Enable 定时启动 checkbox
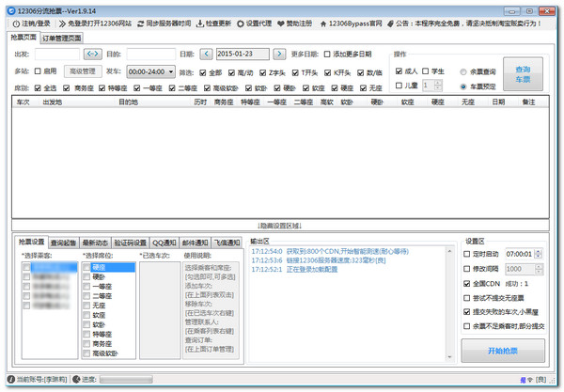The image size is (564, 392). (x=467, y=254)
